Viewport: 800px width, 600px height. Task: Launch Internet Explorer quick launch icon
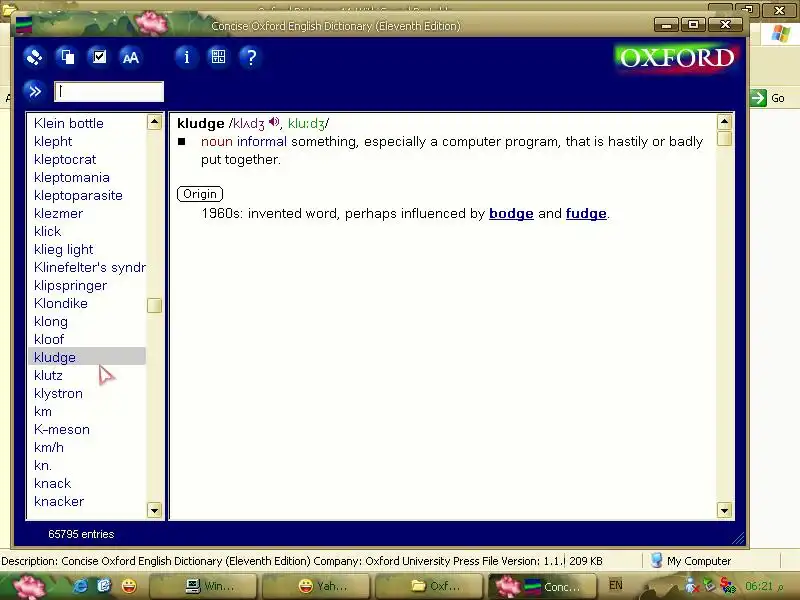(81, 586)
